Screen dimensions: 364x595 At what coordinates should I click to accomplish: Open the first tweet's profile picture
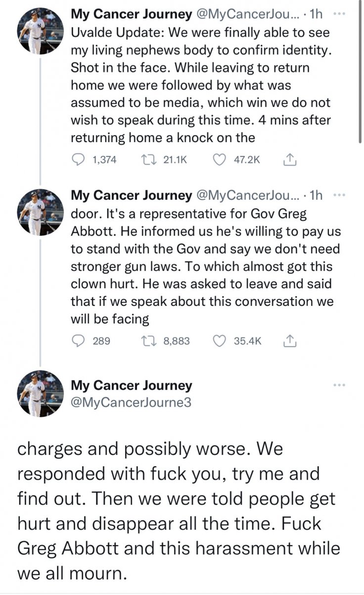[37, 32]
